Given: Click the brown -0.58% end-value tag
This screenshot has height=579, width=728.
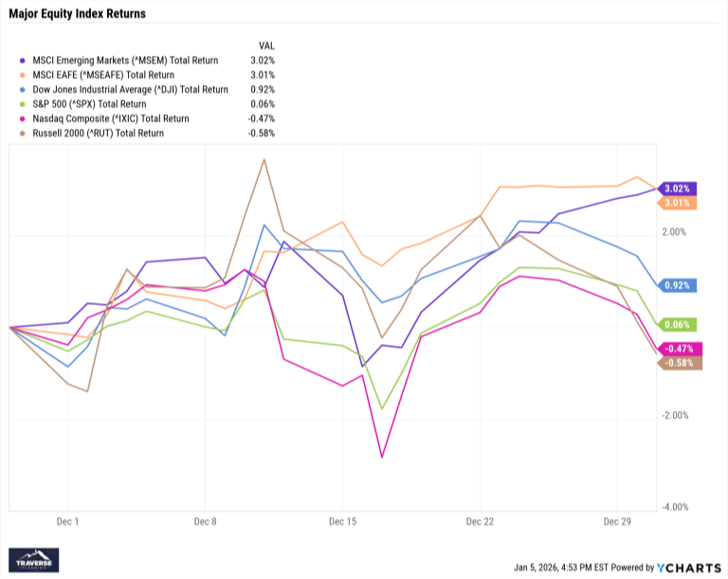Looking at the screenshot, I should coord(681,363).
